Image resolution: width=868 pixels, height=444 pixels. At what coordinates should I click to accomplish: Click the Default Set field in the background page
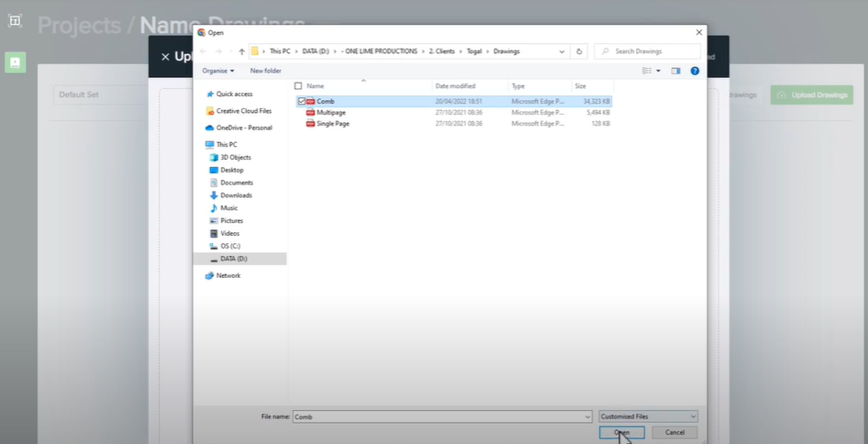click(x=101, y=94)
